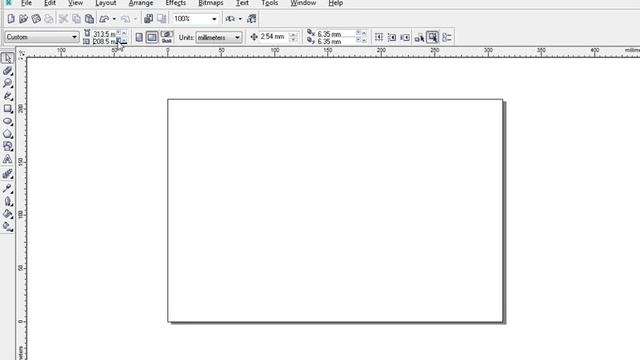Screen dimensions: 640x360
Task: Open the Help menu
Action: (336, 3)
